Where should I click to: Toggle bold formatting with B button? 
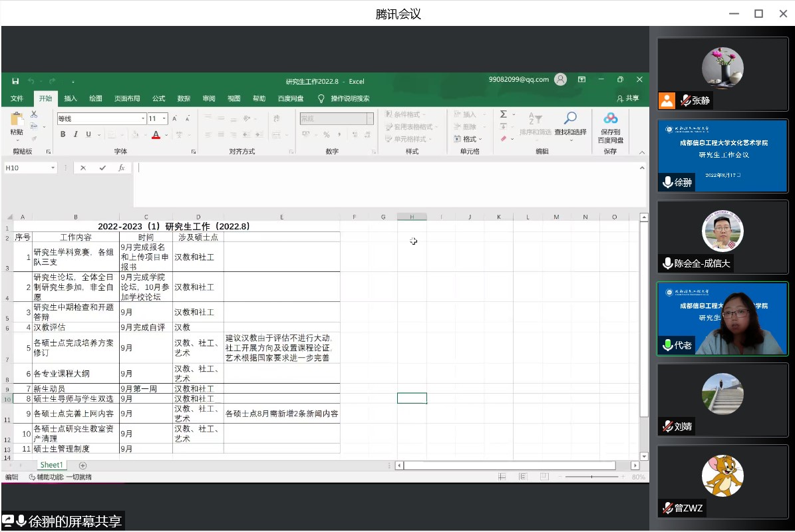(x=63, y=134)
